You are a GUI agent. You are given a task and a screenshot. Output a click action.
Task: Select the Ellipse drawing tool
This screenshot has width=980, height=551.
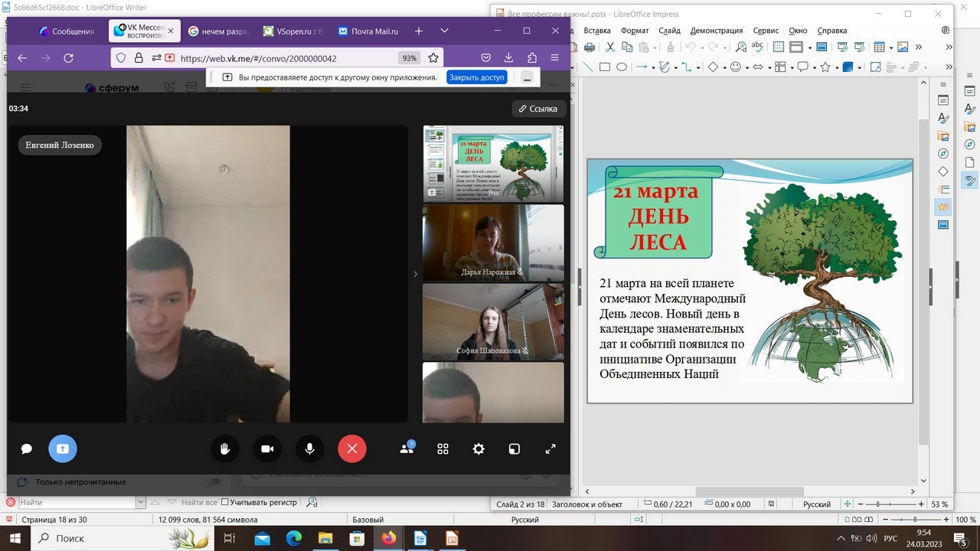click(622, 67)
